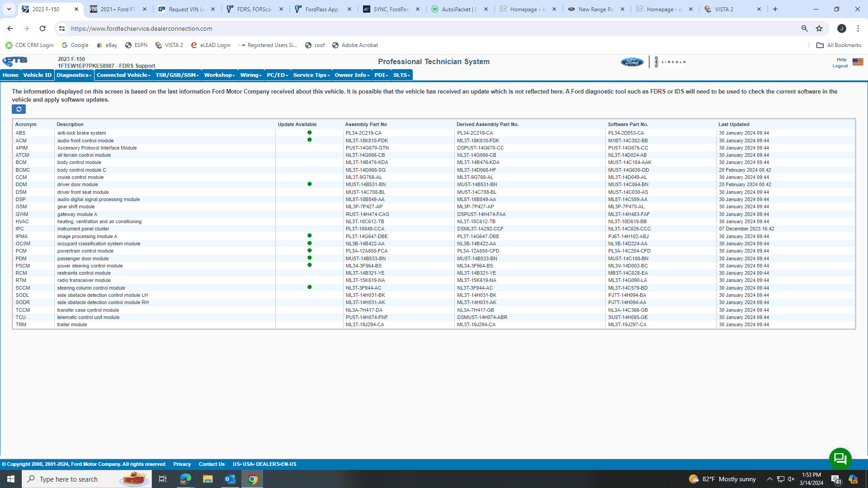Image resolution: width=868 pixels, height=488 pixels.
Task: Open Outlook from the Windows taskbar
Action: 230,479
